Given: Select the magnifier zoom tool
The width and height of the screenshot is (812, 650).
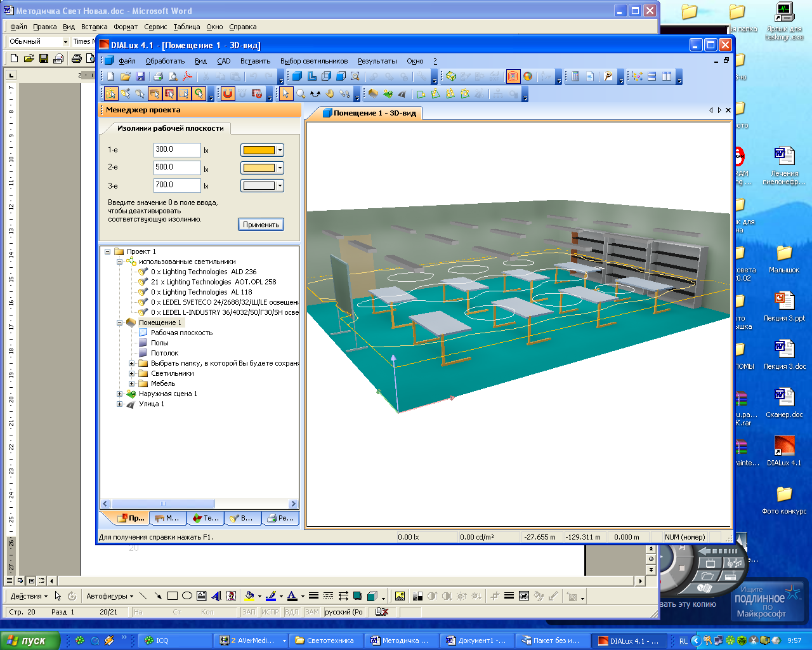Looking at the screenshot, I should pos(301,94).
